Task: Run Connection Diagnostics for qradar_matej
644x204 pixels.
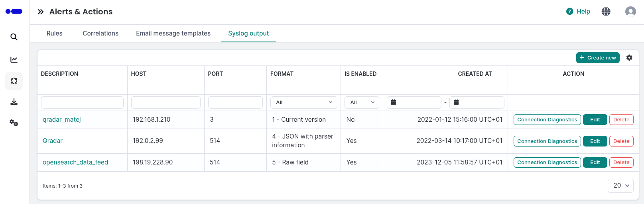Action: tap(547, 120)
